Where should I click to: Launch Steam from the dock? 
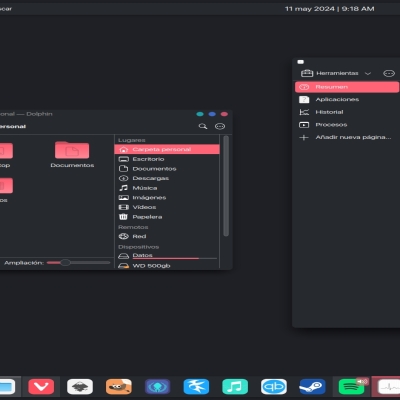coord(312,387)
